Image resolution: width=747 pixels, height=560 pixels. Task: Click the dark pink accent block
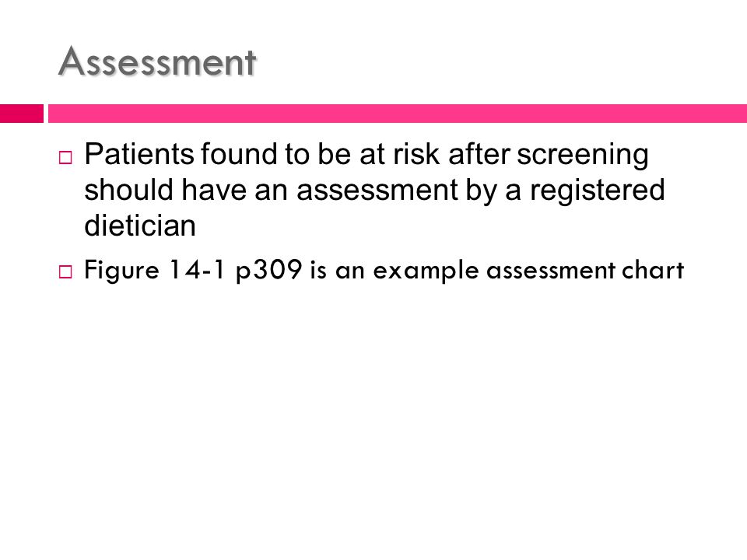[x=22, y=114]
